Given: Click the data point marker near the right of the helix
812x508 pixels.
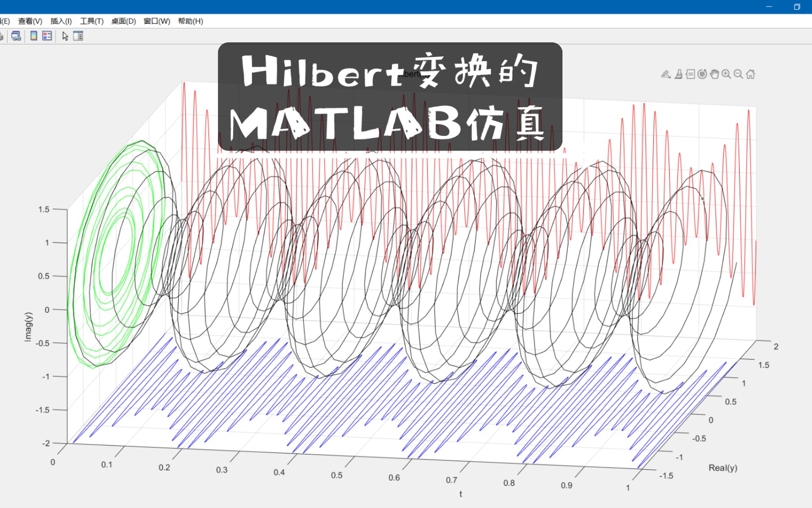Looking at the screenshot, I should pos(703,198).
